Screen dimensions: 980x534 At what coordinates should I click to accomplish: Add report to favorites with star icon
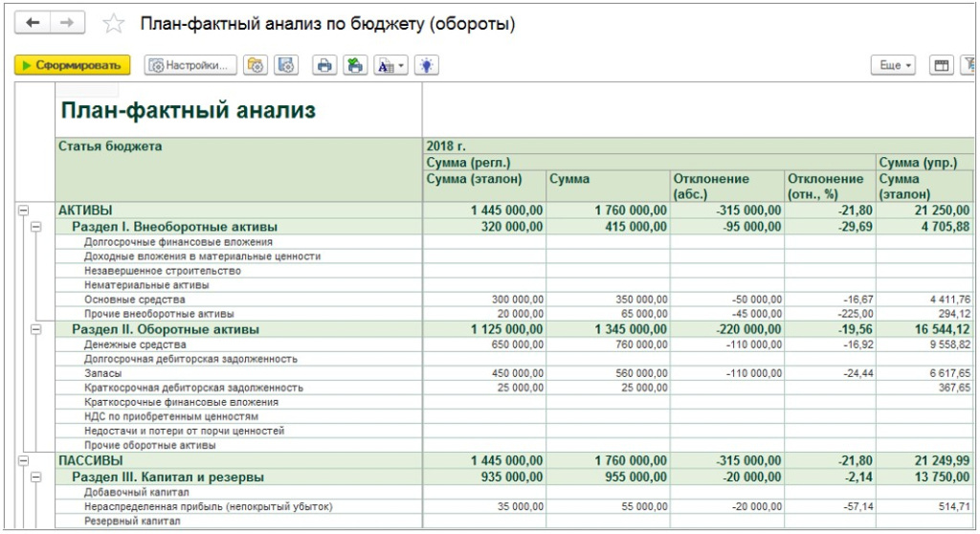pyautogui.click(x=113, y=25)
